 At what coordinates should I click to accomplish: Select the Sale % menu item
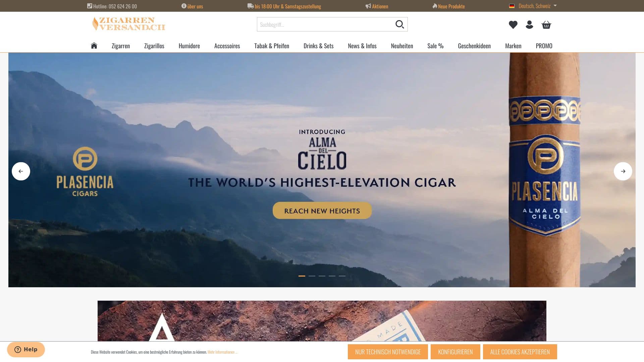click(x=435, y=46)
